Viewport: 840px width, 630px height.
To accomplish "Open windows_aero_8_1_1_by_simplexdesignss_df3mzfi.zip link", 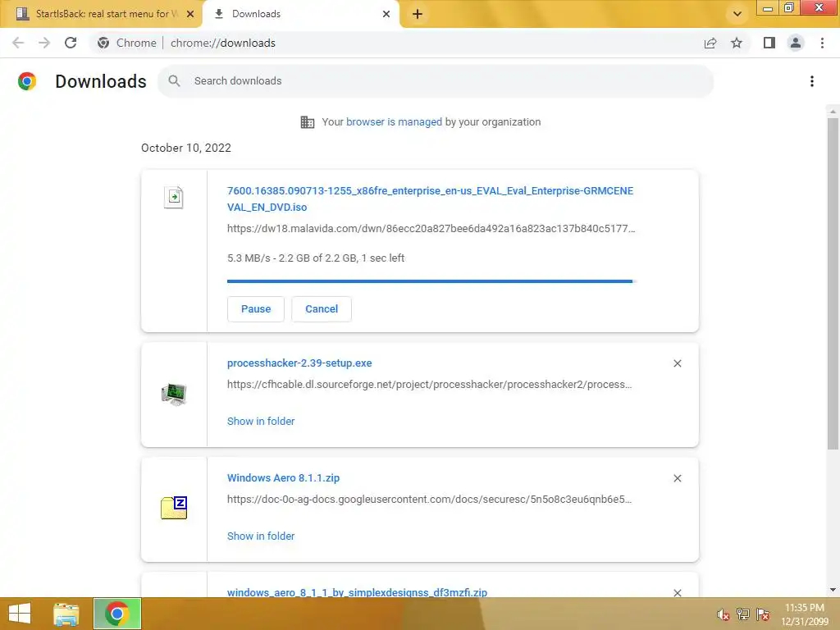I will click(x=358, y=592).
